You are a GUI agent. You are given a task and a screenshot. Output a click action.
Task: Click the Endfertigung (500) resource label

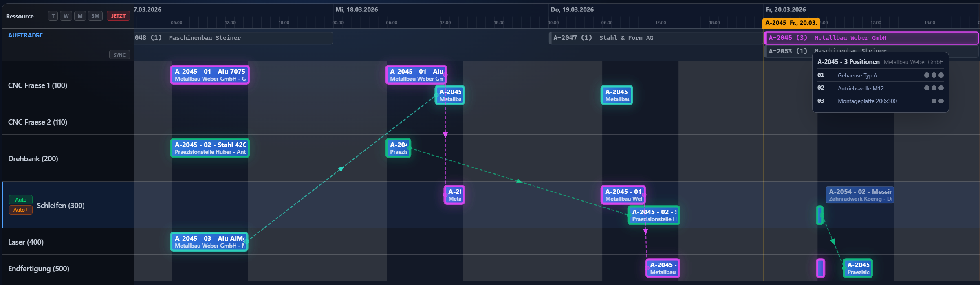click(39, 269)
